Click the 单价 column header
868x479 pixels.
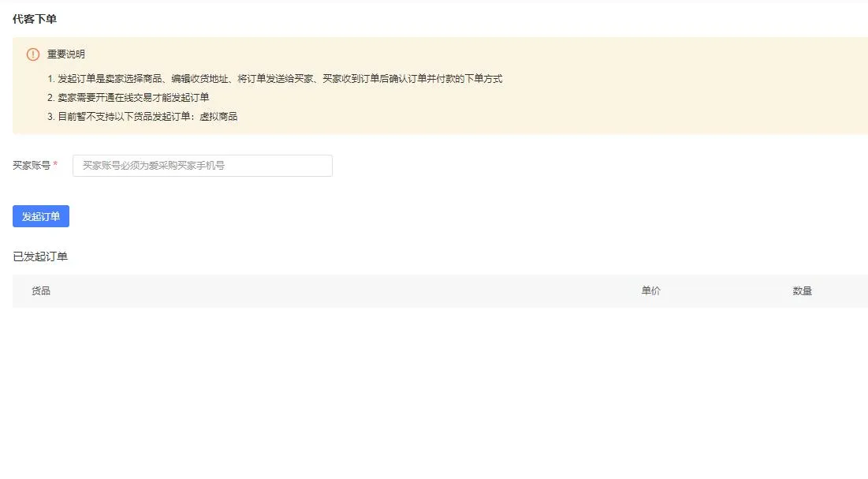point(651,290)
